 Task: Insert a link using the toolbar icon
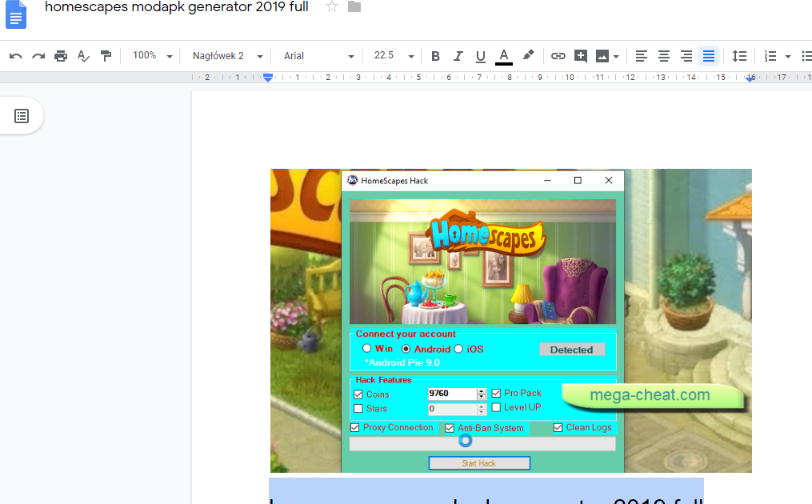(558, 56)
